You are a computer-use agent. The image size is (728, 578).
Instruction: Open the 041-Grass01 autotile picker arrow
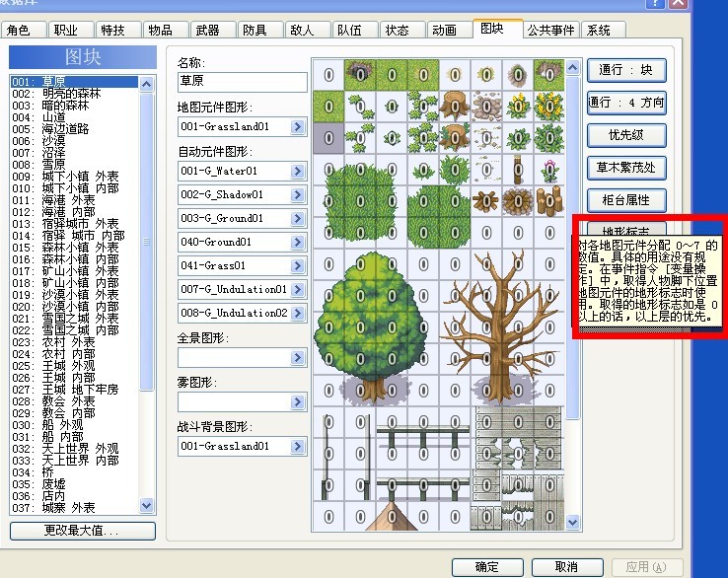tap(298, 266)
